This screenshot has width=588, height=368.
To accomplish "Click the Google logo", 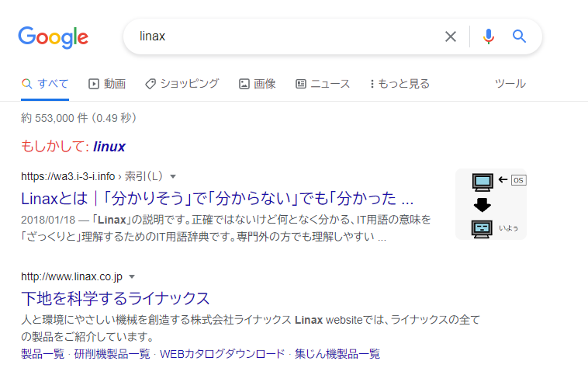I will click(x=53, y=36).
